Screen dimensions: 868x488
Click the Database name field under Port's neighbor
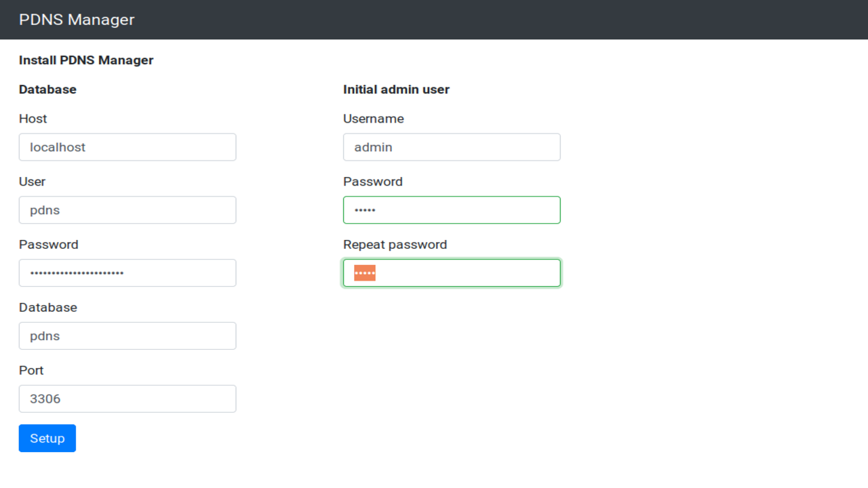(127, 336)
